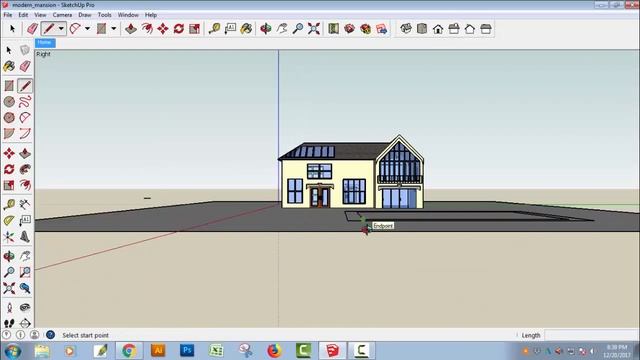Select the Text label tool in top toolbar
The width and height of the screenshot is (640, 360).
[x=230, y=29]
